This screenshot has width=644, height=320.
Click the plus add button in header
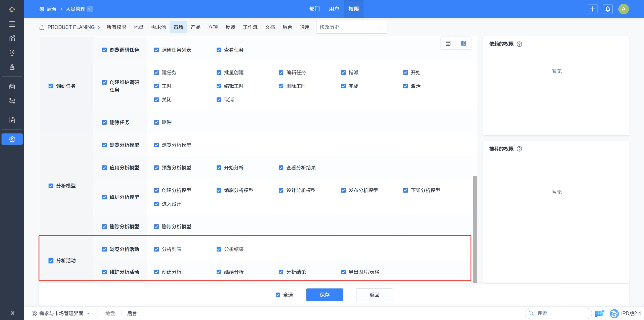(593, 9)
